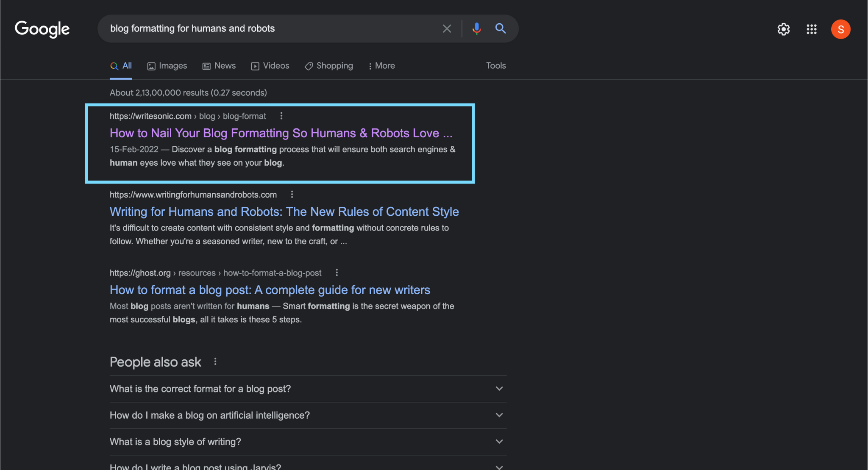
Task: Switch to the News tab
Action: click(219, 66)
